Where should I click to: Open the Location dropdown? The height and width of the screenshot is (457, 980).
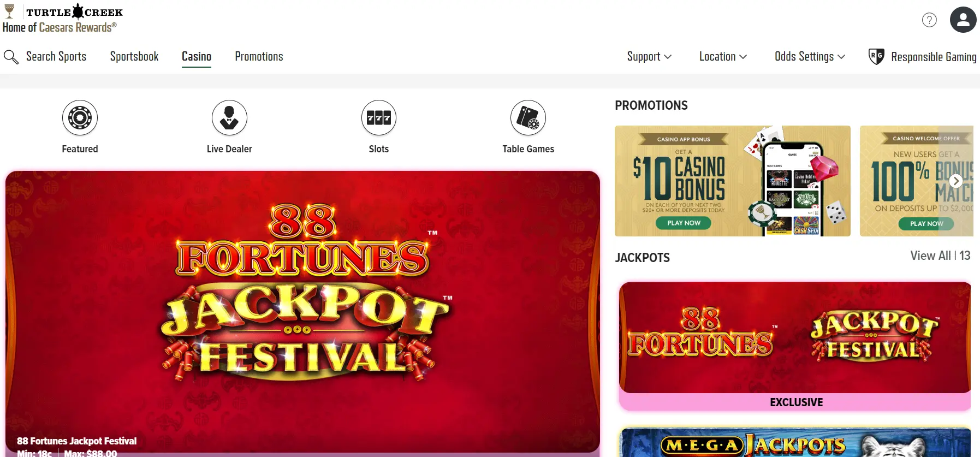(x=723, y=57)
